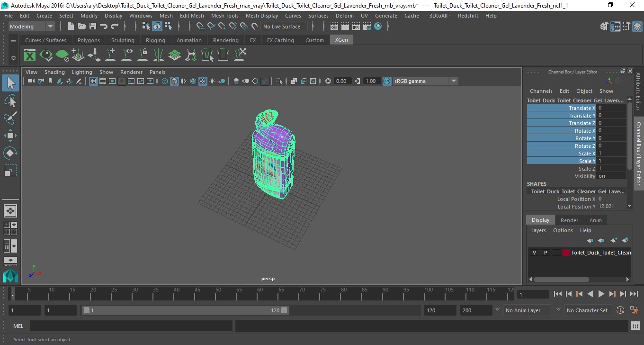The image size is (644, 345).
Task: Toggle the viewport grid display button
Action: (93, 81)
